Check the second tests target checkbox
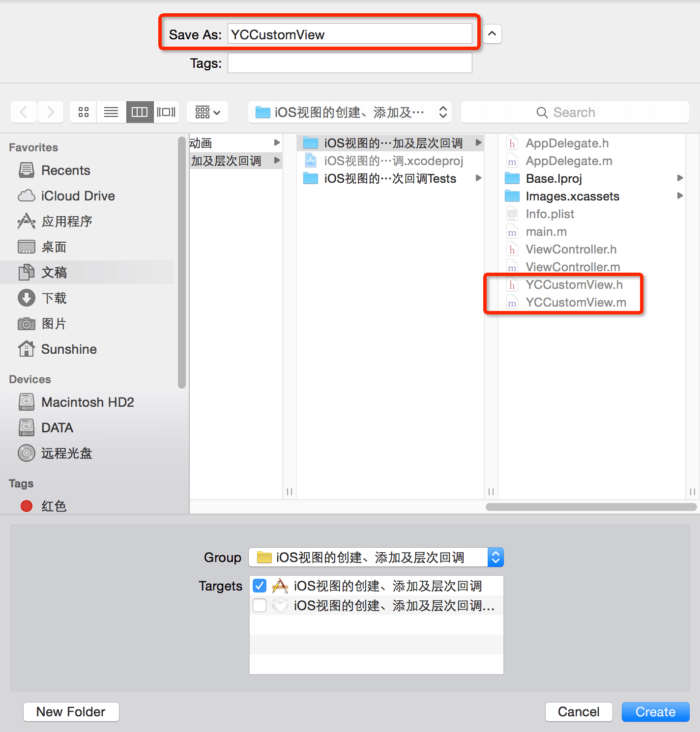The image size is (700, 732). pos(260,605)
